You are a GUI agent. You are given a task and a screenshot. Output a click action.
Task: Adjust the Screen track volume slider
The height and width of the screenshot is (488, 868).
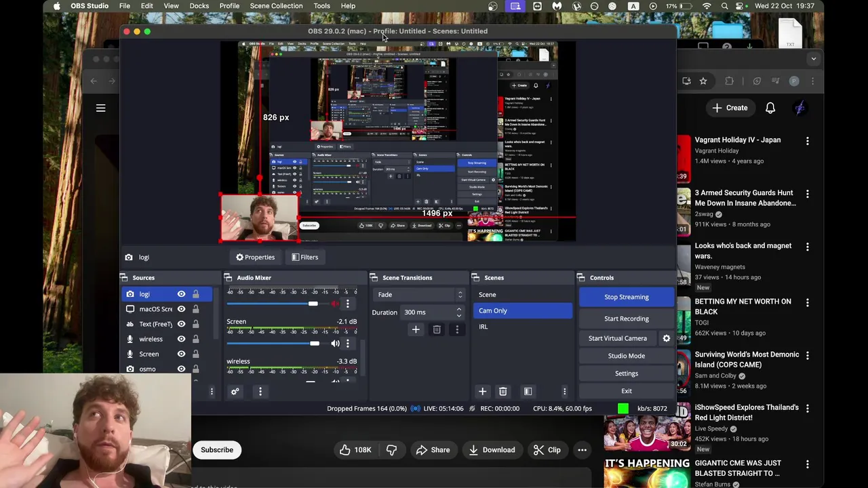[x=314, y=344]
